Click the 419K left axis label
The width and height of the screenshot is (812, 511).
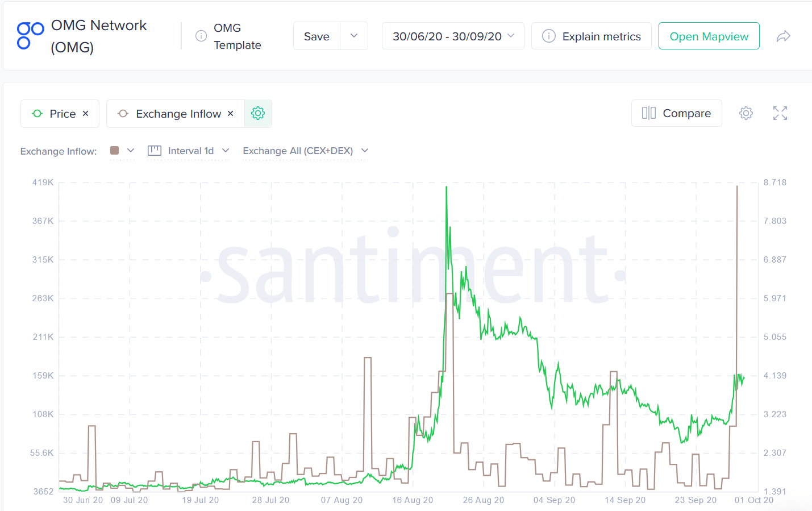(x=43, y=182)
